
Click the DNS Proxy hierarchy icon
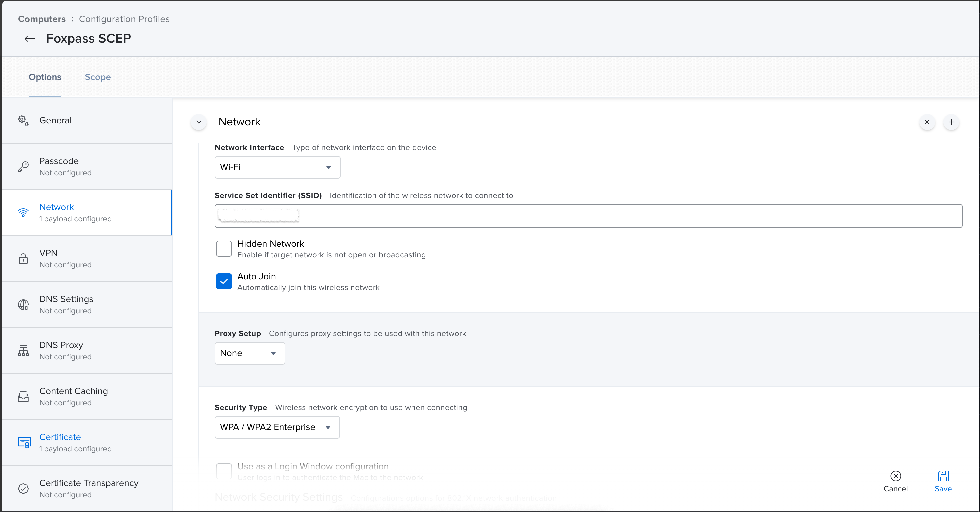click(x=23, y=351)
